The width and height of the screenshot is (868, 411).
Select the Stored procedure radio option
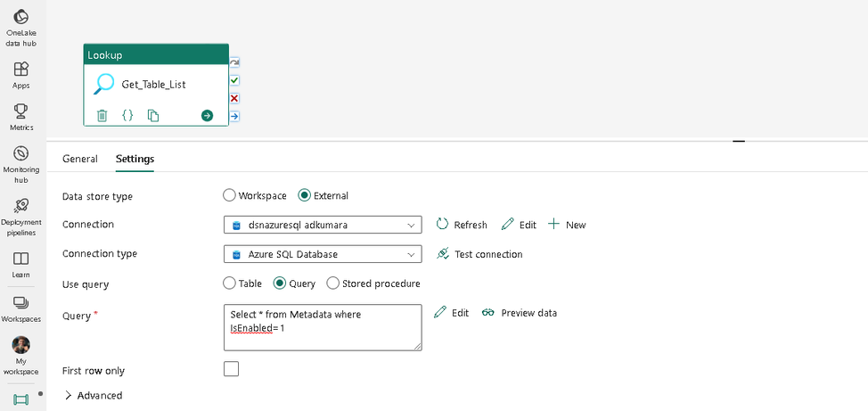tap(333, 284)
